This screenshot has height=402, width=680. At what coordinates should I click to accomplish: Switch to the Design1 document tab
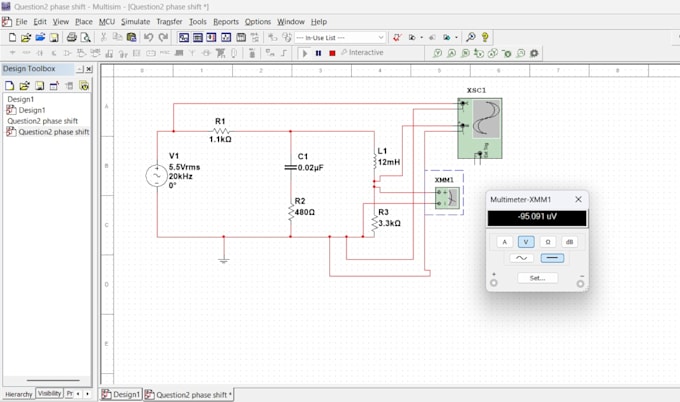pos(121,394)
